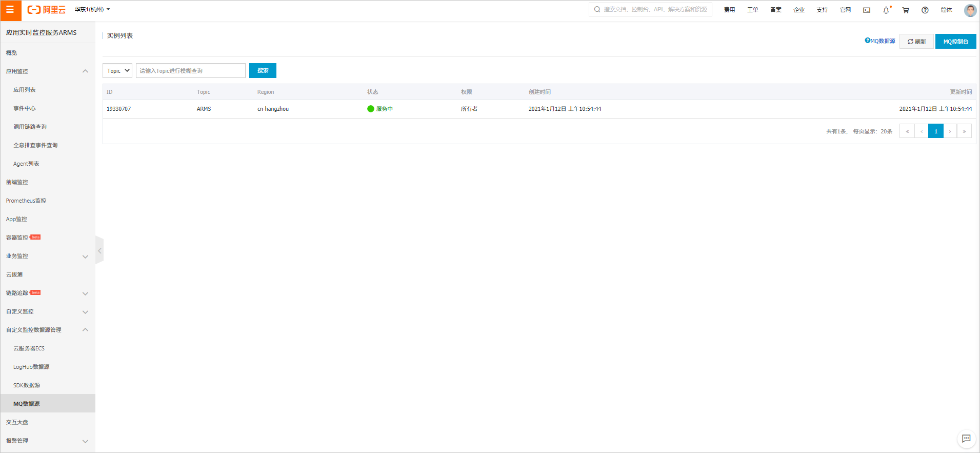Open the help question-mark icon
The height and width of the screenshot is (453, 980).
pos(925,10)
